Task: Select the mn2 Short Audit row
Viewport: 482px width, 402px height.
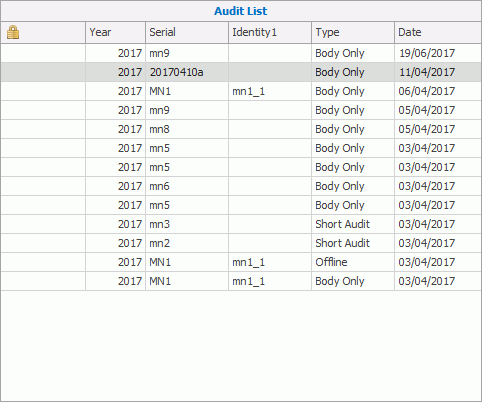Action: (241, 243)
